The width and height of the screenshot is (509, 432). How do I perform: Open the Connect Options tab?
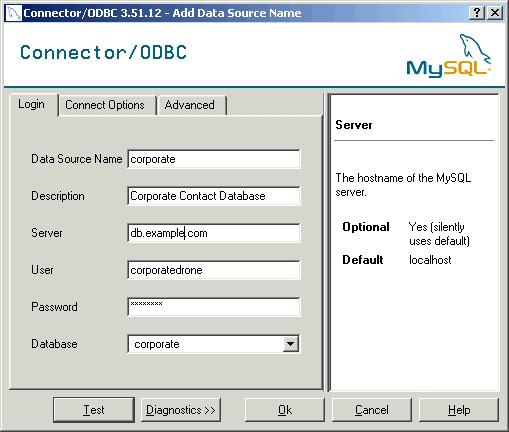[x=107, y=105]
